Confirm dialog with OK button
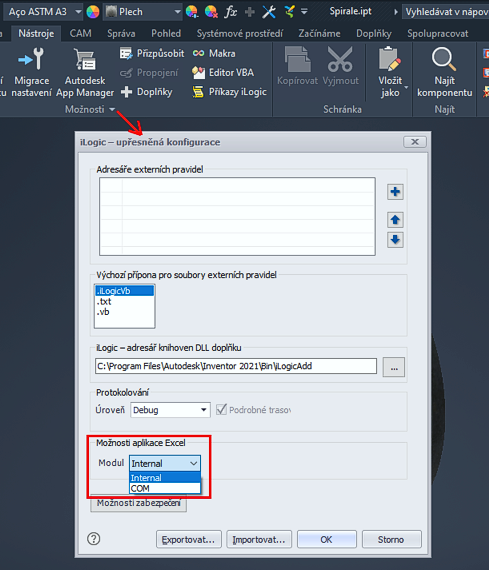This screenshot has width=489, height=570. [326, 539]
